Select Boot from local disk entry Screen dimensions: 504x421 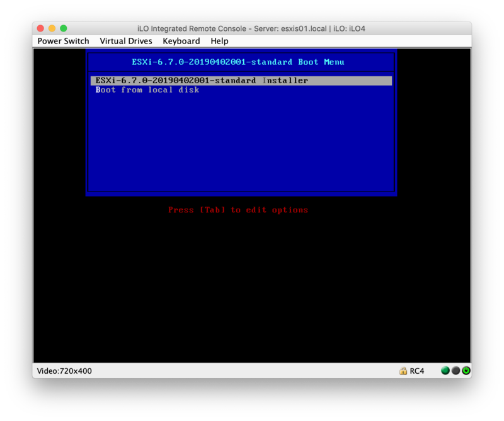[x=147, y=90]
